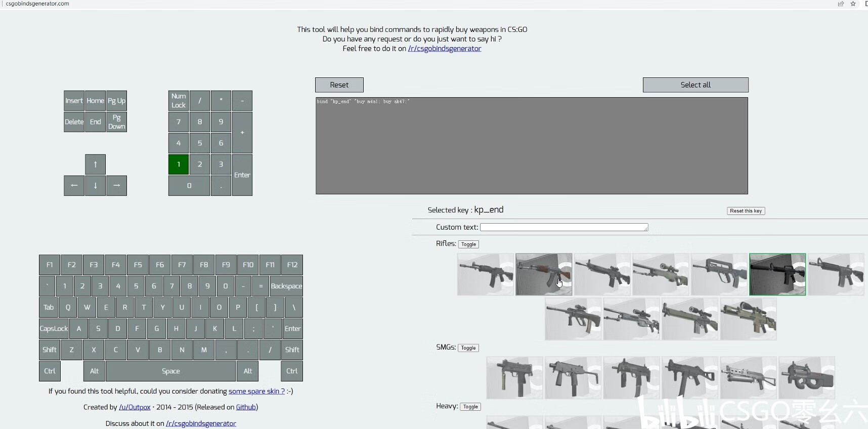Viewport: 868px width, 429px height.
Task: Select the Tab key
Action: [x=49, y=307]
